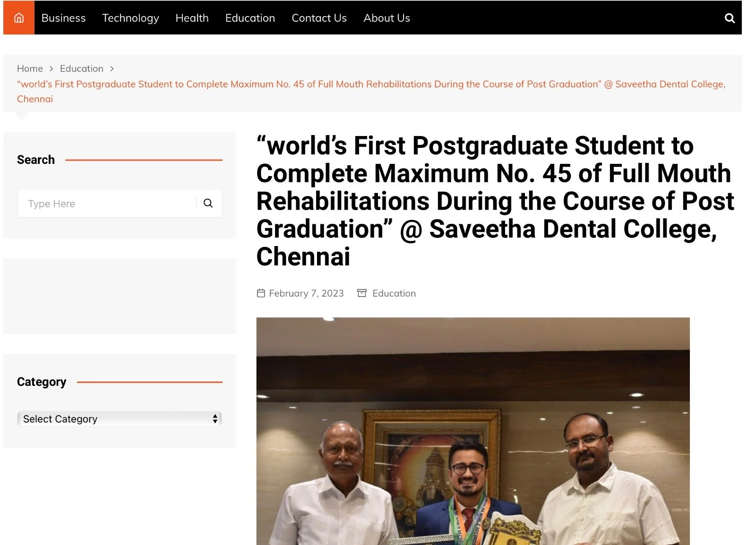Click the Select Category dropdown arrows
Image resolution: width=756 pixels, height=545 pixels.
(x=215, y=419)
